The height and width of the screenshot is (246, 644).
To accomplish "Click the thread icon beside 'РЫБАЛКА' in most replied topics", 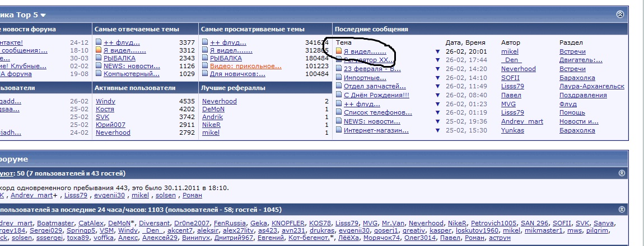I will [x=99, y=58].
